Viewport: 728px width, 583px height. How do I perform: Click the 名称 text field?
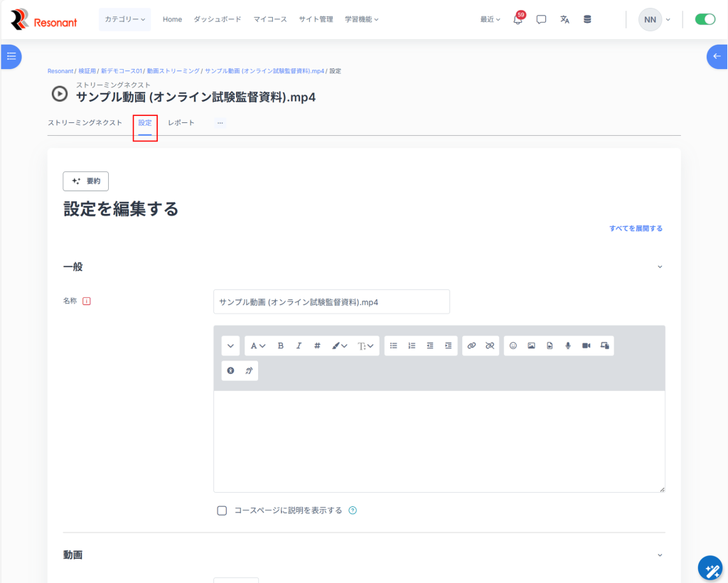click(331, 301)
